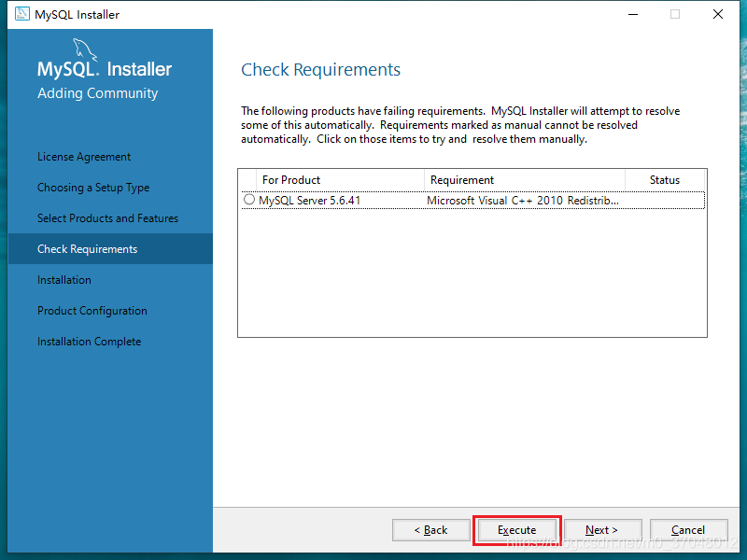The width and height of the screenshot is (747, 560).
Task: Open the Installation step in sidebar
Action: (64, 280)
